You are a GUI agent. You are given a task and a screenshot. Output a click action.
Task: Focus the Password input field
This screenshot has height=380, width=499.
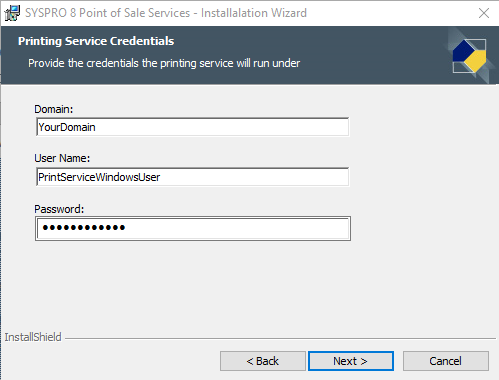coord(193,228)
